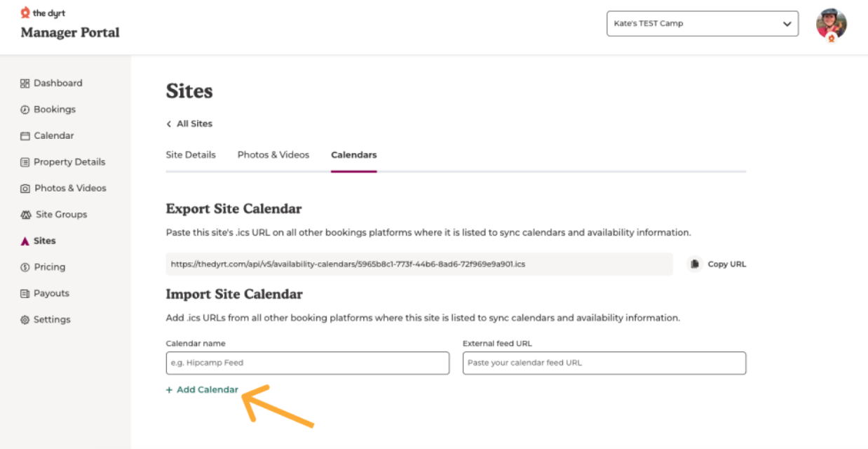
Task: Open the Pricing dollar icon
Action: 25,267
